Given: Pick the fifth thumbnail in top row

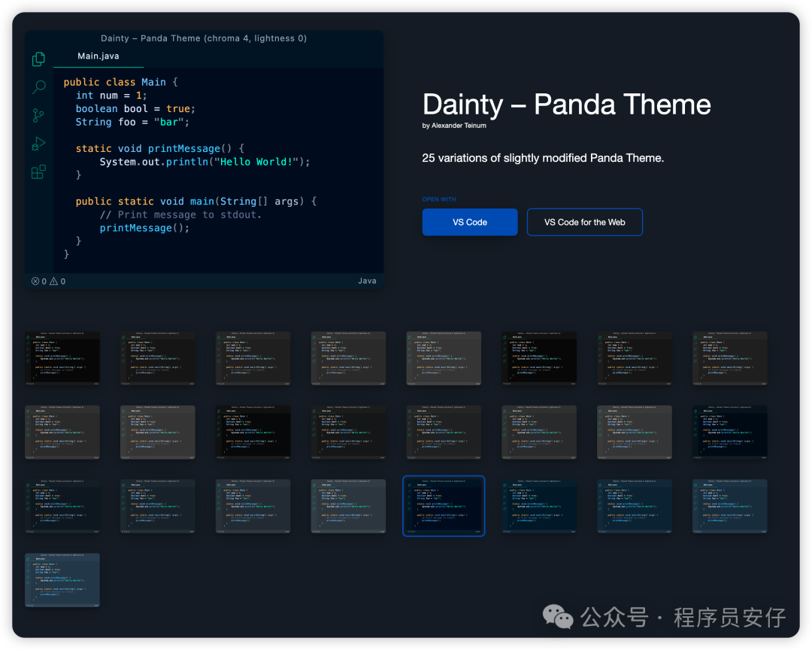Looking at the screenshot, I should coord(444,358).
